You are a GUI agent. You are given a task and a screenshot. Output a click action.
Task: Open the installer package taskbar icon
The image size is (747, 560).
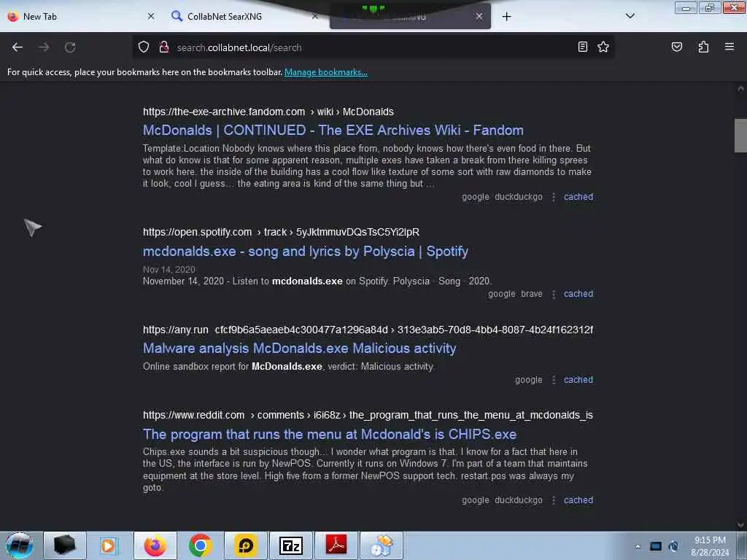click(381, 545)
